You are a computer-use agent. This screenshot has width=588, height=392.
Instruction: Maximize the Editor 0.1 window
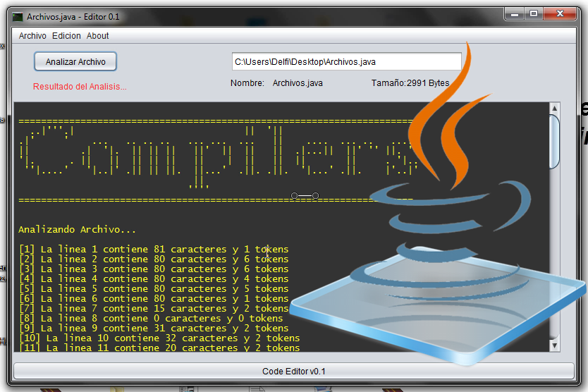(533, 14)
